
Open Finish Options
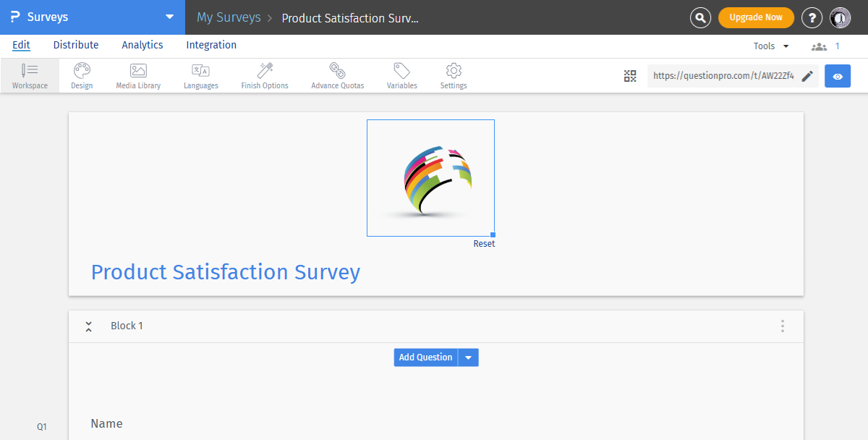[264, 75]
